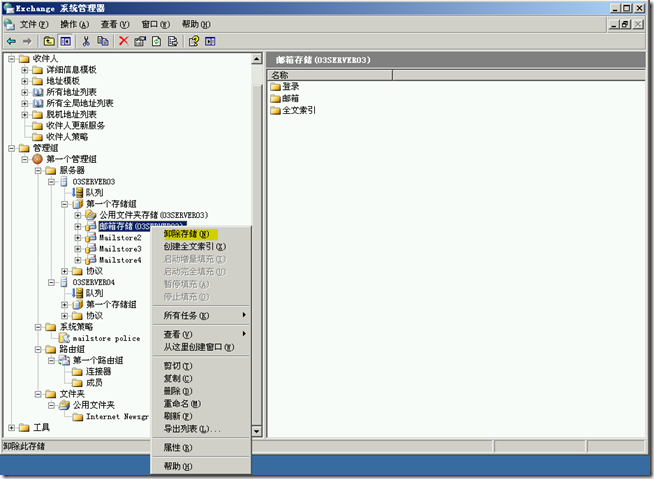Viewport: 654px width, 479px height.
Task: Click the mailstore police policy icon
Action: coord(64,338)
